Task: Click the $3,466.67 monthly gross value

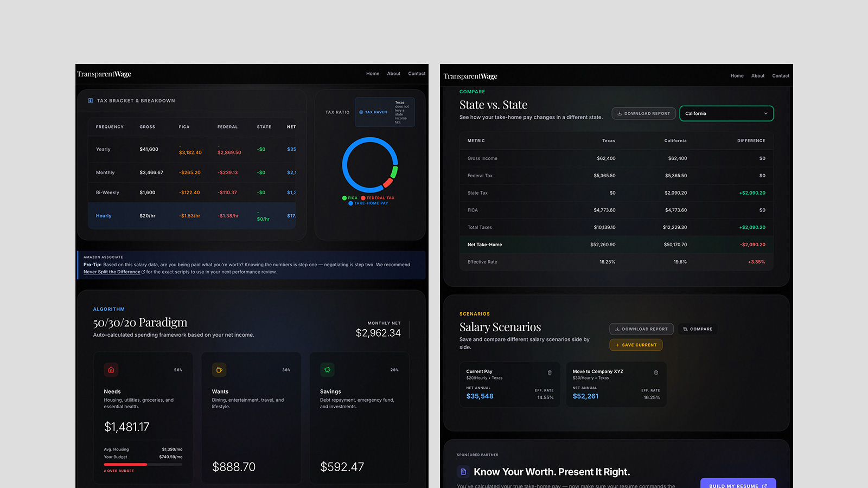Action: [x=151, y=172]
